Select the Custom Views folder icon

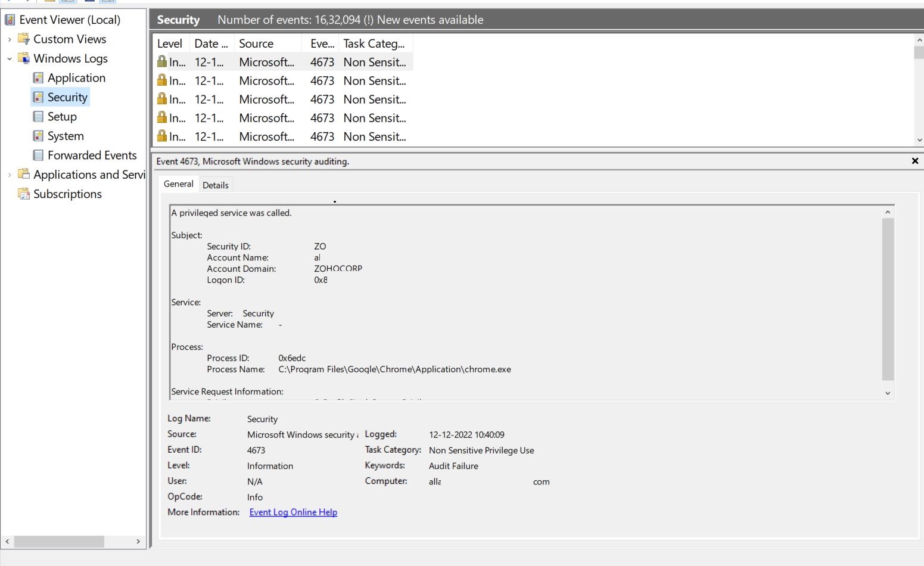coord(23,39)
